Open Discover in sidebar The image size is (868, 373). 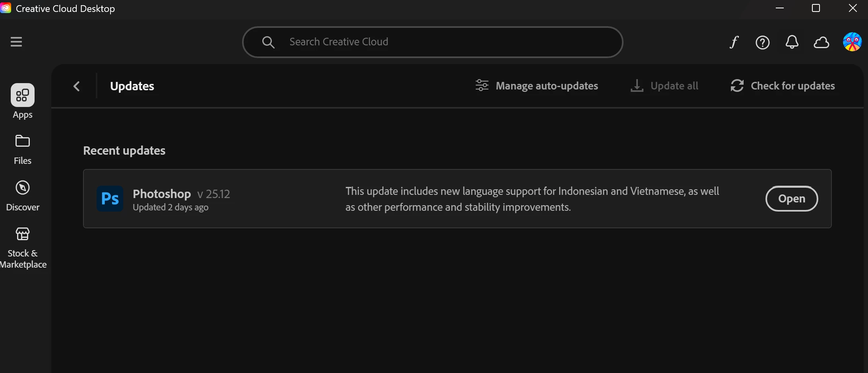click(x=23, y=196)
